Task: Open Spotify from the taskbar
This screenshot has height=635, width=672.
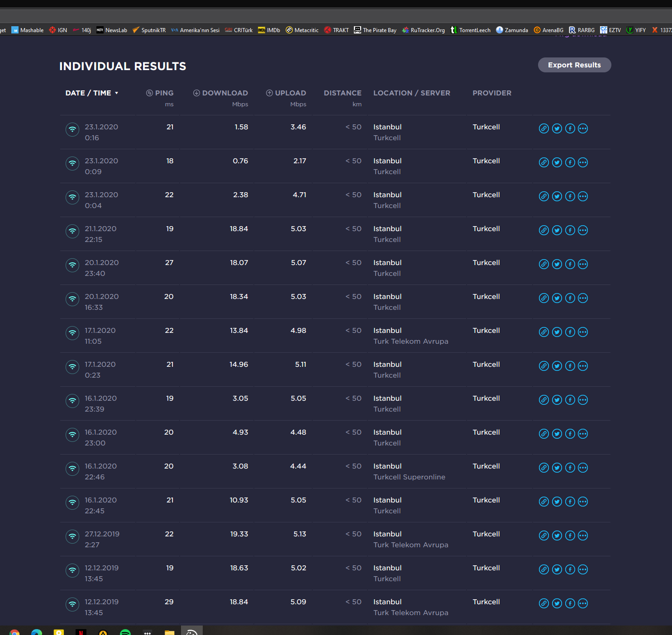Action: pyautogui.click(x=125, y=632)
